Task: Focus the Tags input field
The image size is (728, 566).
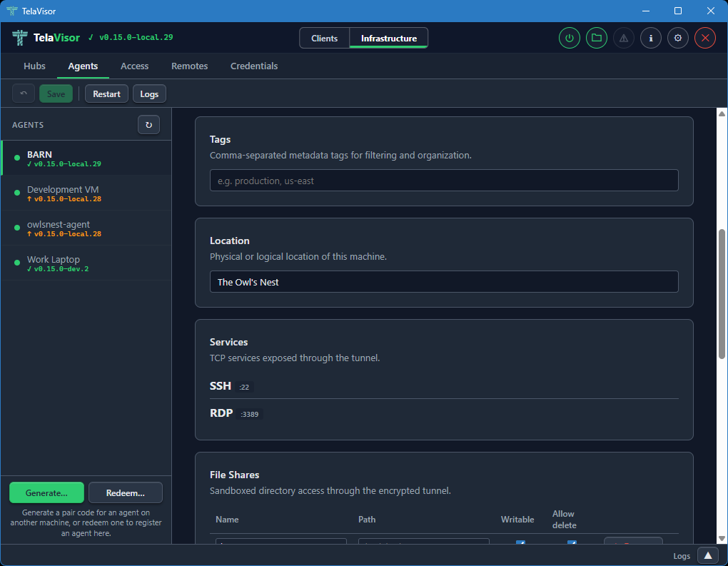Action: tap(444, 180)
